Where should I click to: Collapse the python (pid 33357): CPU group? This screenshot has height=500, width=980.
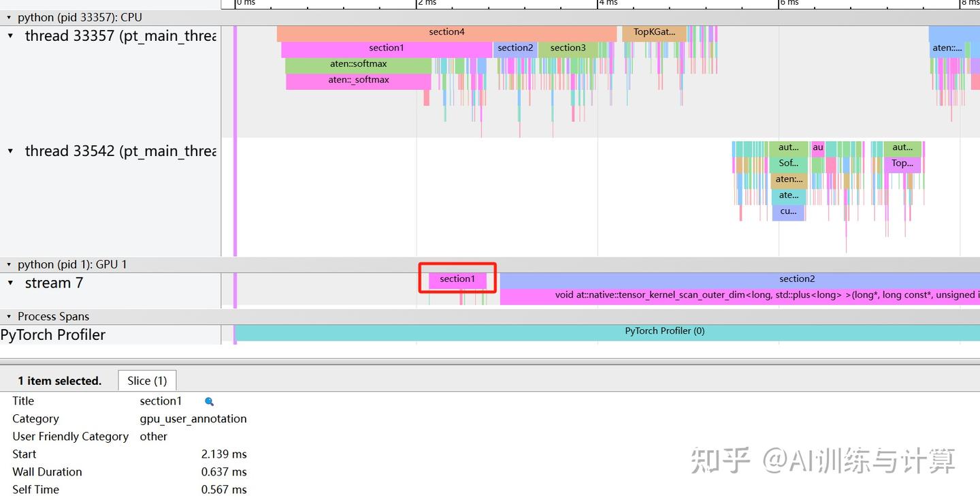click(8, 17)
